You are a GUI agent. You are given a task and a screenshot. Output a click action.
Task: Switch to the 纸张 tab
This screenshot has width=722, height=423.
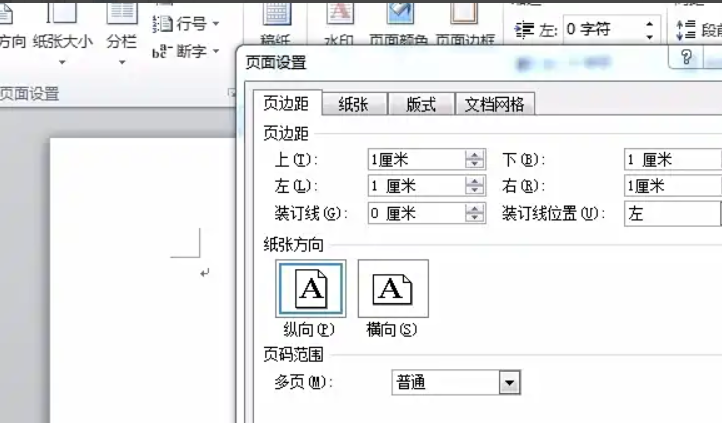tap(353, 104)
